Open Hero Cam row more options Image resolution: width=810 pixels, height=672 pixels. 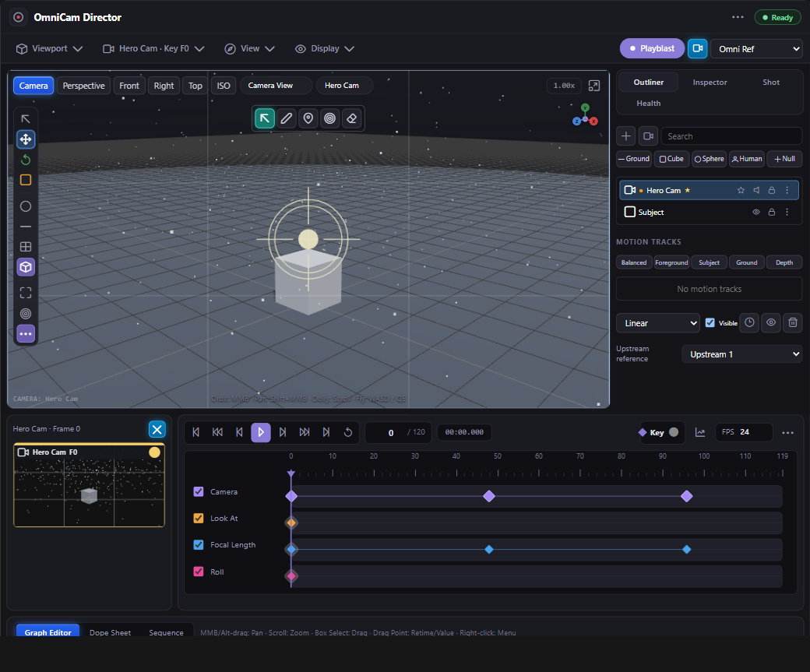point(787,190)
